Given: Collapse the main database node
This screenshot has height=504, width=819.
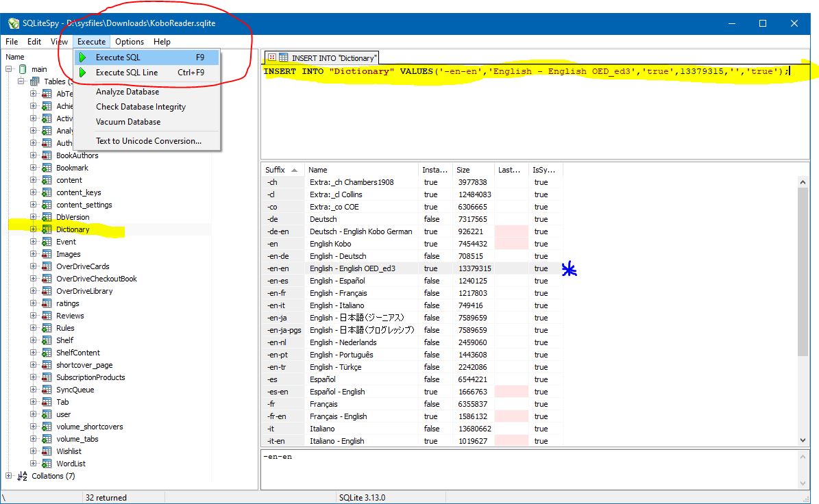Looking at the screenshot, I should coord(9,69).
